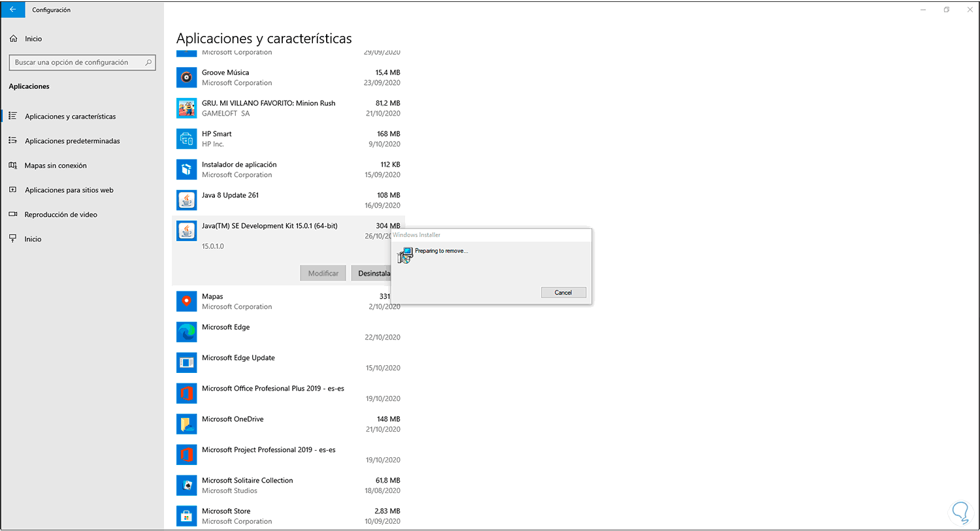The image size is (980, 531).
Task: Click the Microsoft Edge icon
Action: click(x=187, y=332)
